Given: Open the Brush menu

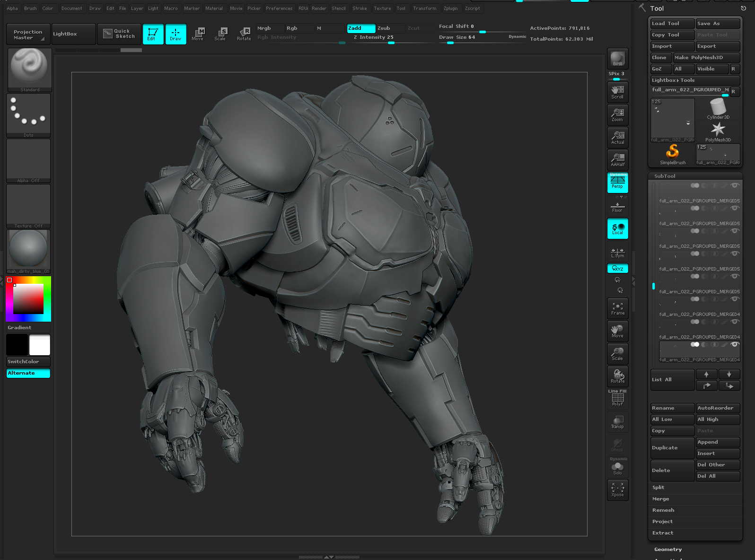Looking at the screenshot, I should (x=30, y=9).
